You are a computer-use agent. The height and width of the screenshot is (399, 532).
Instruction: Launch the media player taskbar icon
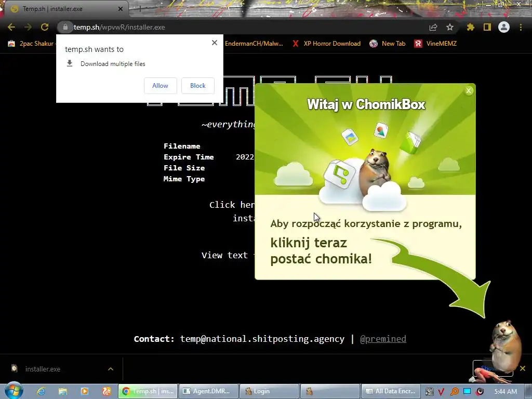tap(85, 391)
